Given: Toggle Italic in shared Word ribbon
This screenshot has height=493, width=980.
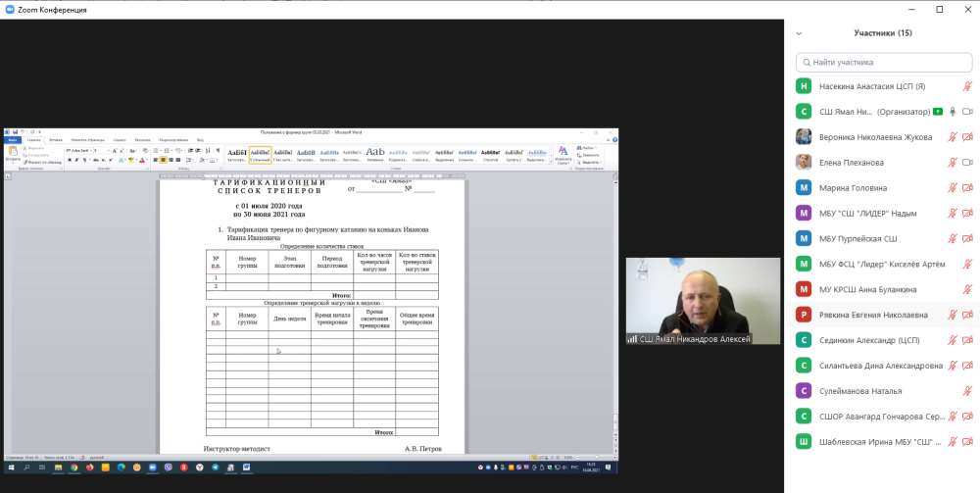Looking at the screenshot, I should [x=76, y=161].
